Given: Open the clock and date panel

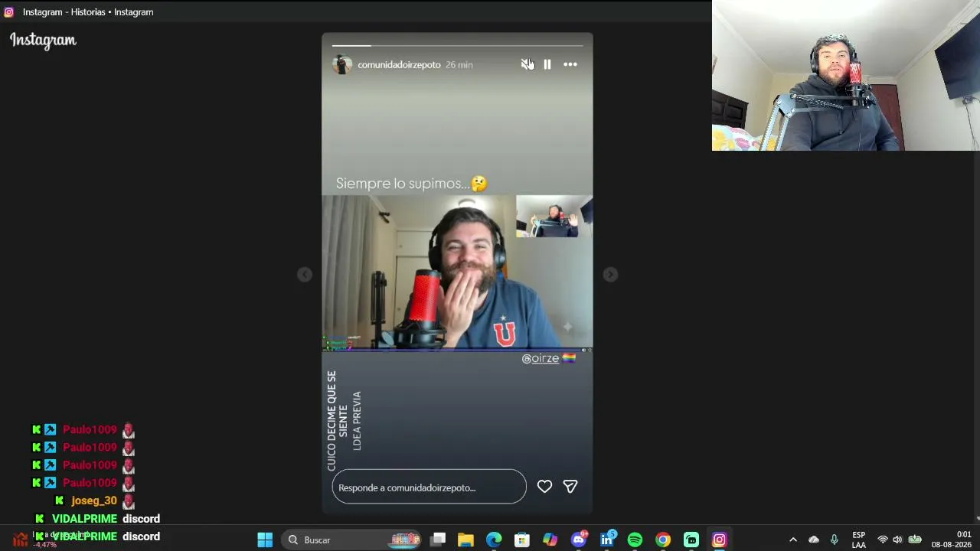Looking at the screenshot, I should 951,540.
